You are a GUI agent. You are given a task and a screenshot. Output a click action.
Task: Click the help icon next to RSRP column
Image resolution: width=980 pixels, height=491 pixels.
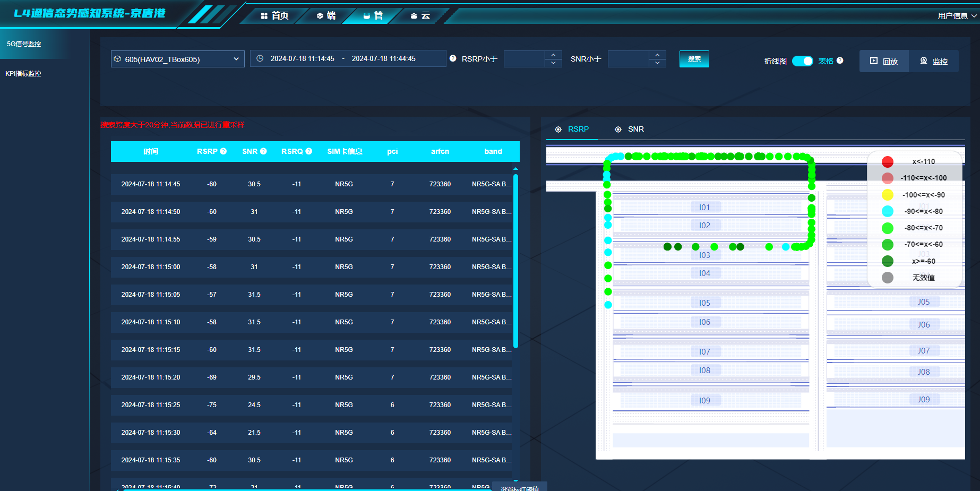pyautogui.click(x=223, y=151)
